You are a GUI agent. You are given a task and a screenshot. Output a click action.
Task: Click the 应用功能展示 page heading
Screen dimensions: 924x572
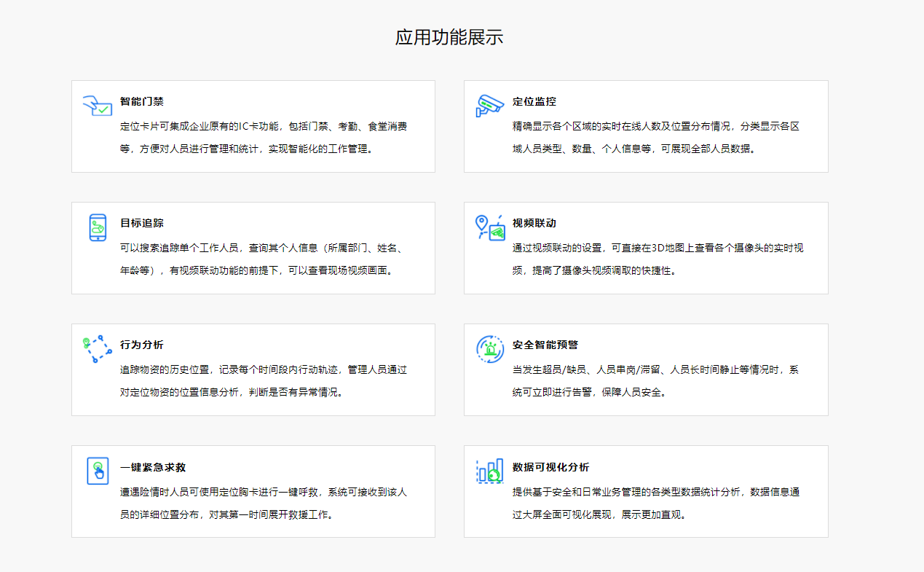pos(449,37)
